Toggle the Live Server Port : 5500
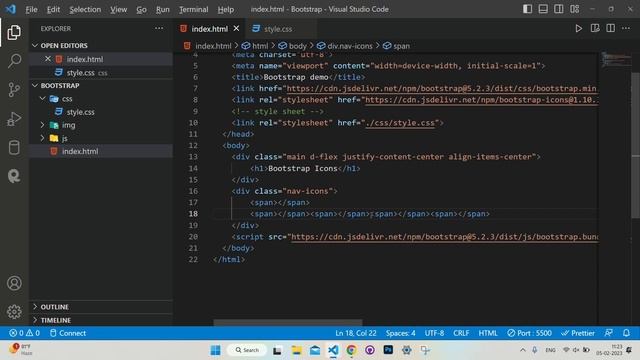Viewport: 640px width, 360px height. (x=529, y=333)
